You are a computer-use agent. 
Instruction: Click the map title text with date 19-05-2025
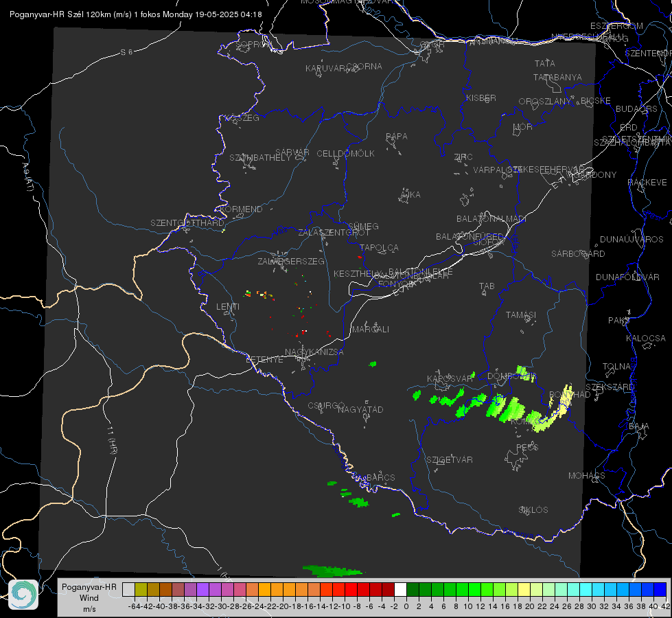click(x=136, y=14)
